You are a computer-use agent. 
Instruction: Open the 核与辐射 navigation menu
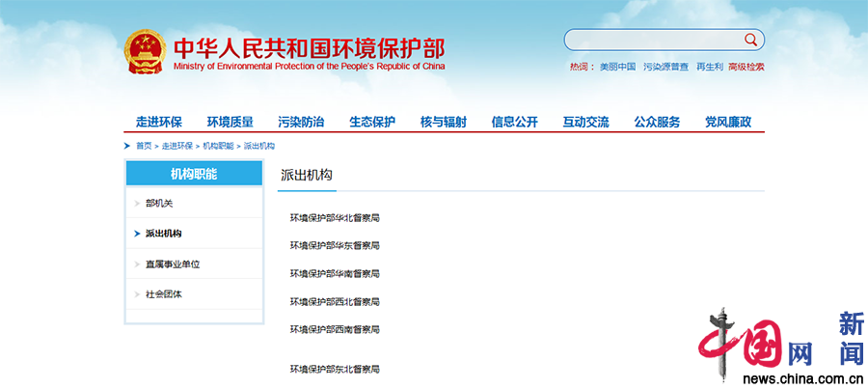(x=444, y=122)
